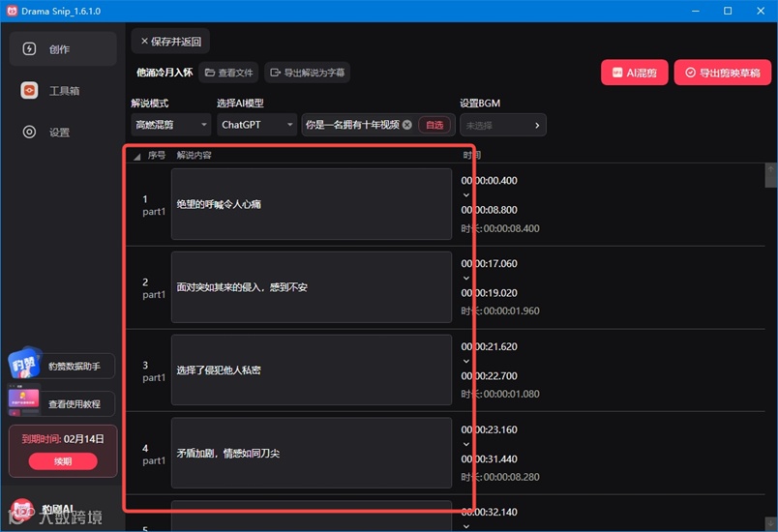Click chevron below time 00:00:21.620

click(x=465, y=361)
